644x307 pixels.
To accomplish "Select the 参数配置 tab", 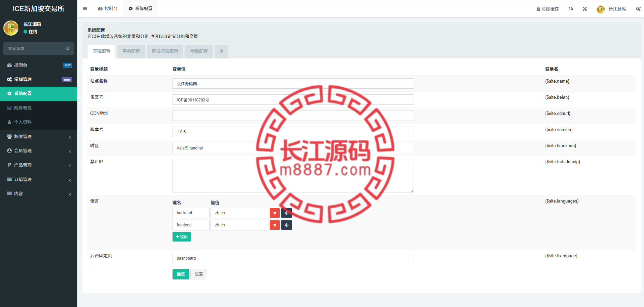I will click(199, 51).
